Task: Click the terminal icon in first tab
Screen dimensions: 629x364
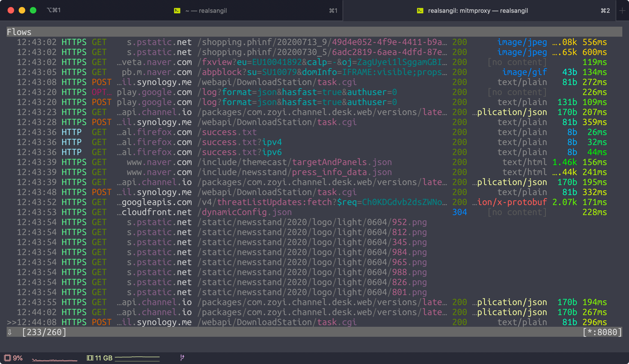Action: pos(177,11)
